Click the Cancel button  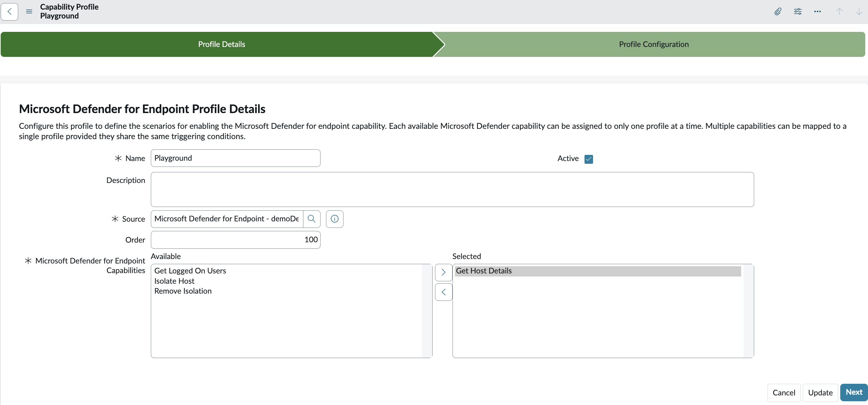pyautogui.click(x=784, y=393)
